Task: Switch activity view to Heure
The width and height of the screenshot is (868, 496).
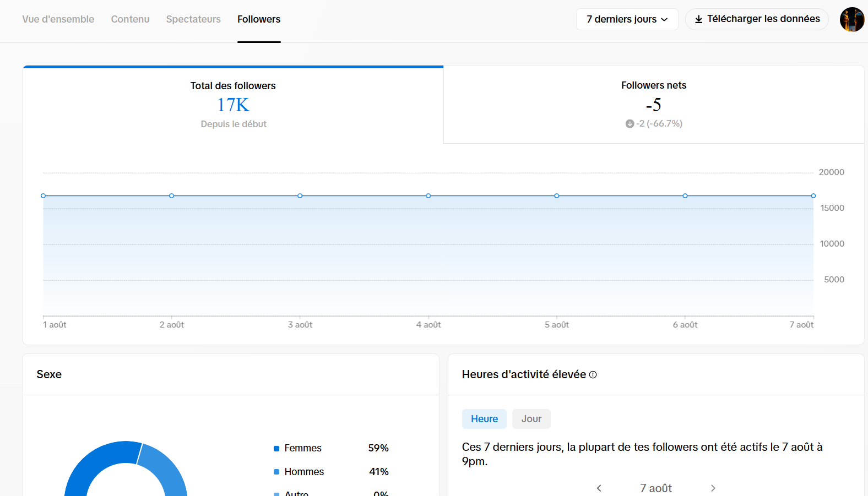Action: (484, 419)
